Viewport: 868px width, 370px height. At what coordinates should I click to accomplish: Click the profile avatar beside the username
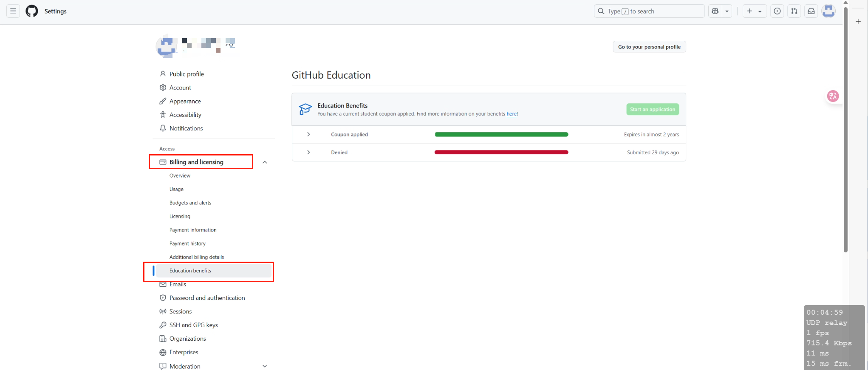(167, 47)
